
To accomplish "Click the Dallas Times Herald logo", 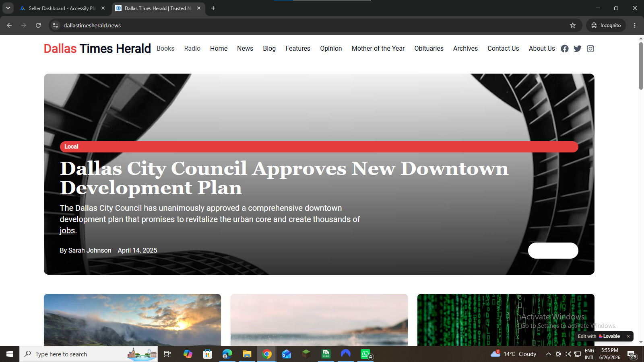I will 97,49.
